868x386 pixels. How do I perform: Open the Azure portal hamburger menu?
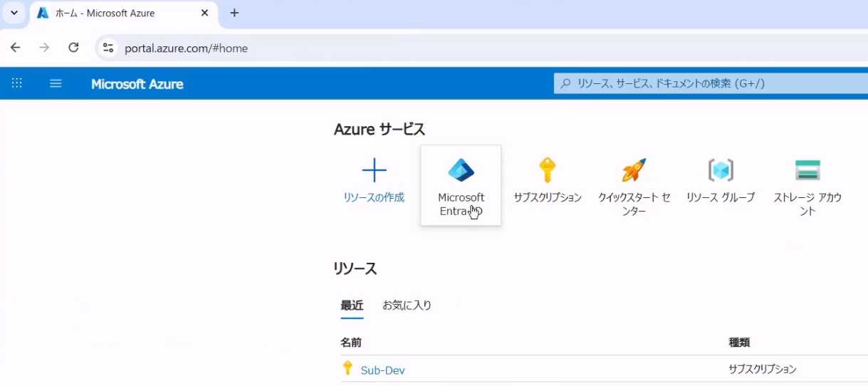[x=56, y=83]
